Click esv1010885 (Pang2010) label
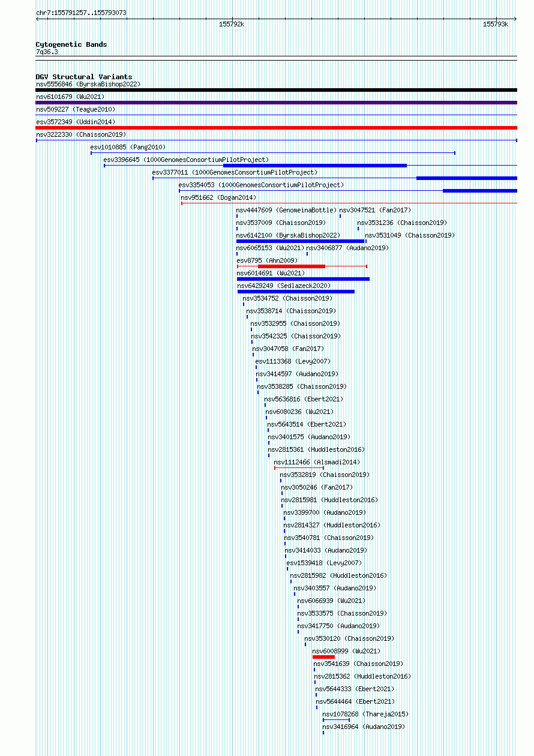Image resolution: width=534 pixels, height=756 pixels. 128,148
